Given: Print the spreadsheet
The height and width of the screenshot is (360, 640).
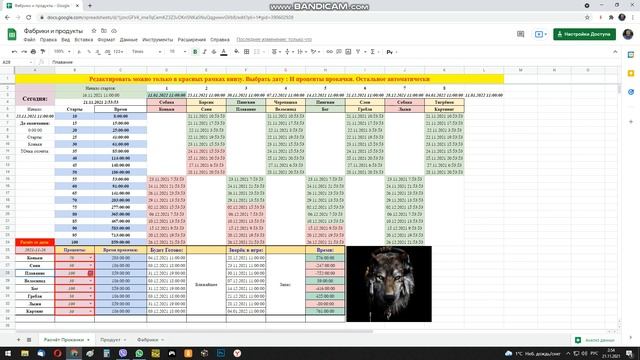Looking at the screenshot, I should click(x=33, y=52).
